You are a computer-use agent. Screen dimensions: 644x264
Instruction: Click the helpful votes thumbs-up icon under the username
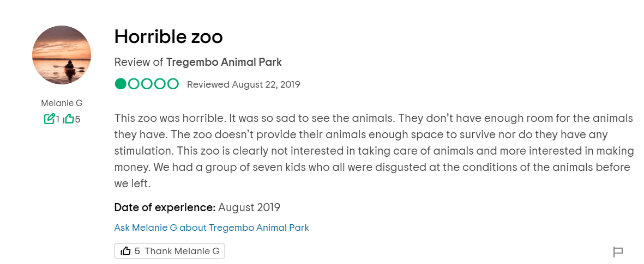tap(69, 119)
